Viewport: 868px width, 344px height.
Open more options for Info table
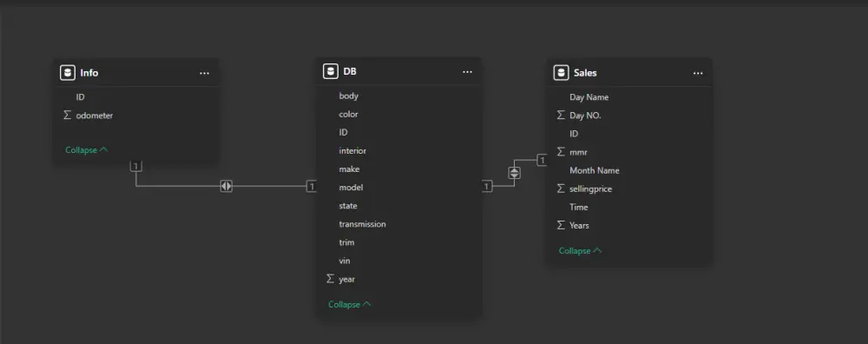(204, 73)
